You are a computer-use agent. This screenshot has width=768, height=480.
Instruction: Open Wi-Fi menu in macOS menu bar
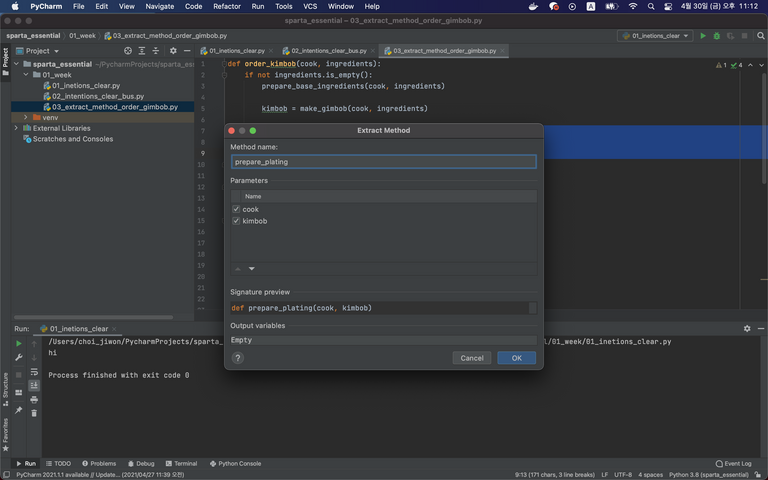click(x=633, y=6)
